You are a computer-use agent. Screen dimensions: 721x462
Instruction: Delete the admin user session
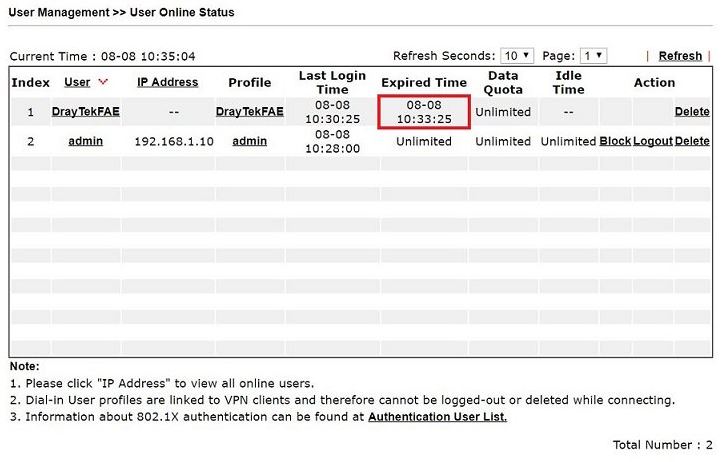(x=692, y=141)
